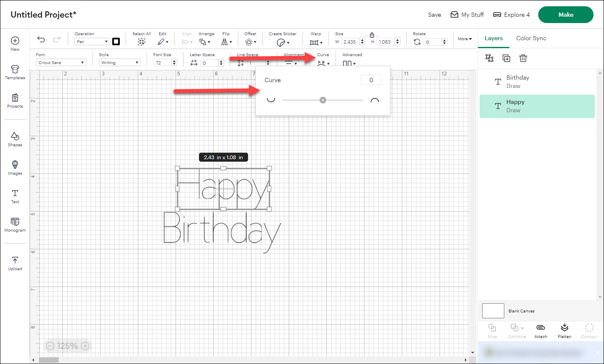Open the Images panel
Screen dimensions: 604x364
point(15,168)
